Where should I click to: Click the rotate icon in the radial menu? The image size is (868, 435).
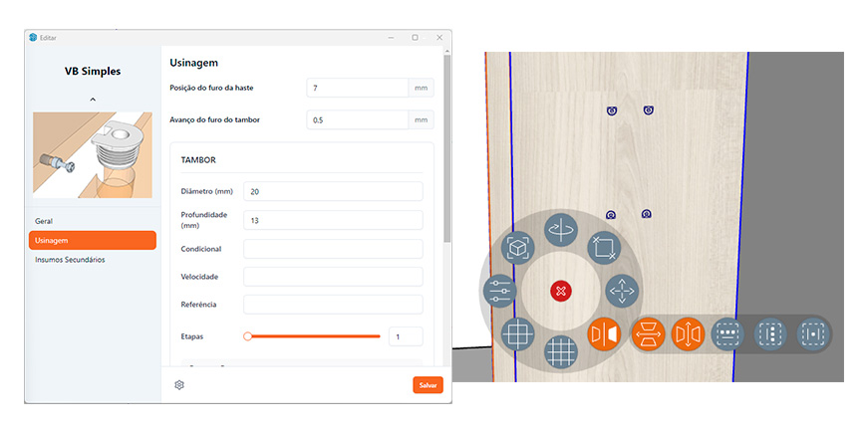tap(560, 231)
